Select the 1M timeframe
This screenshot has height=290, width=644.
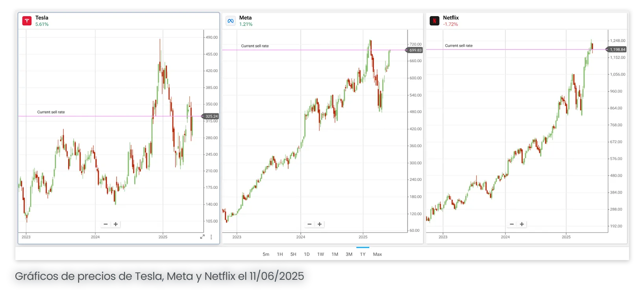click(335, 254)
